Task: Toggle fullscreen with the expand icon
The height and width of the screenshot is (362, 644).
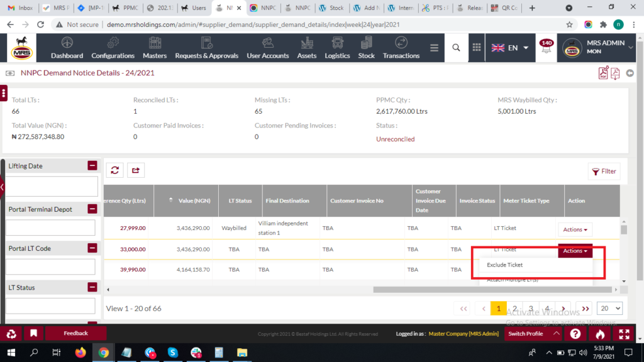Action: 625,334
